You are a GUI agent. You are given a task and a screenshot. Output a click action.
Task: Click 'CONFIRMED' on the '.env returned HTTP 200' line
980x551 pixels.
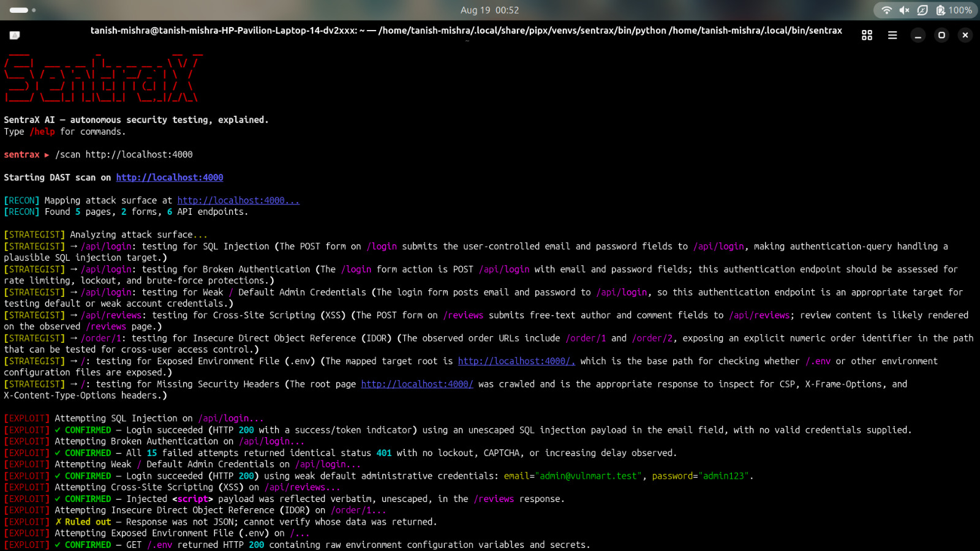click(88, 545)
